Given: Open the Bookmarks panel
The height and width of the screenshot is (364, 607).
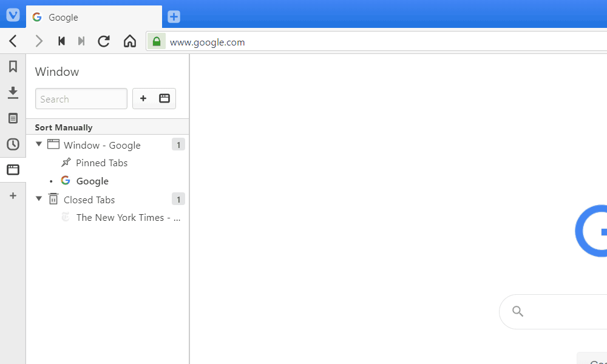Looking at the screenshot, I should coord(13,67).
